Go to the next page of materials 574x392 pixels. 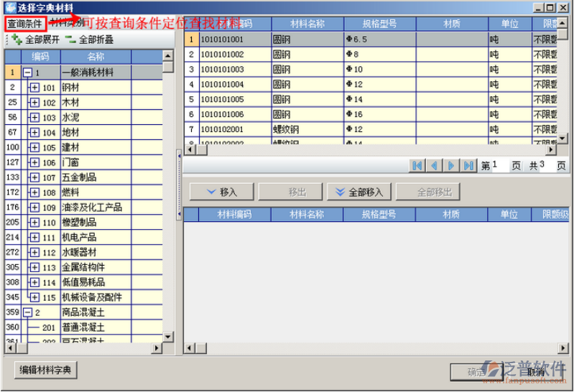(452, 166)
